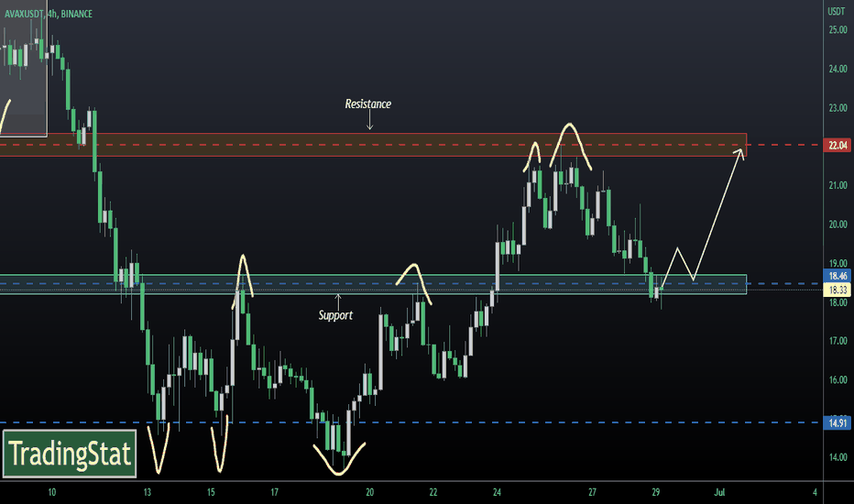
Task: Select the green support zone rectangle
Action: click(x=373, y=284)
